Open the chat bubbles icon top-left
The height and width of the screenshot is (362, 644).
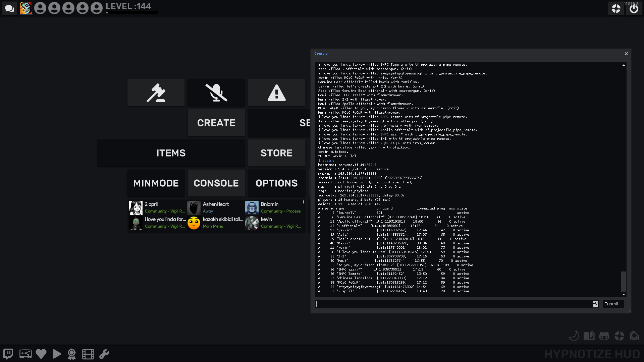click(10, 8)
